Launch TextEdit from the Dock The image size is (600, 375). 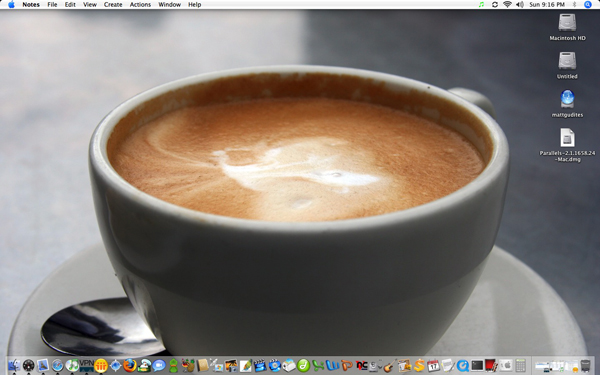tap(447, 365)
